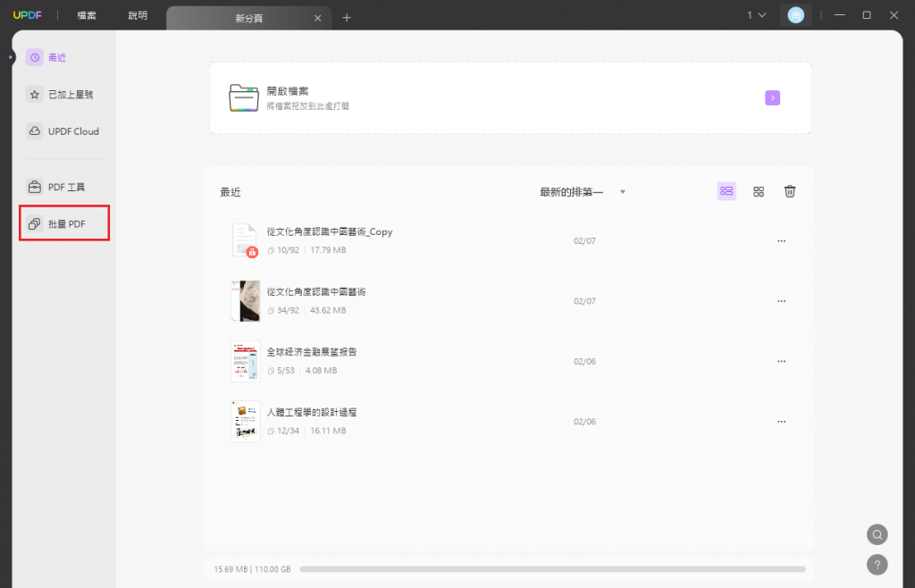Open the 已加上星號 starred section

tap(60, 95)
